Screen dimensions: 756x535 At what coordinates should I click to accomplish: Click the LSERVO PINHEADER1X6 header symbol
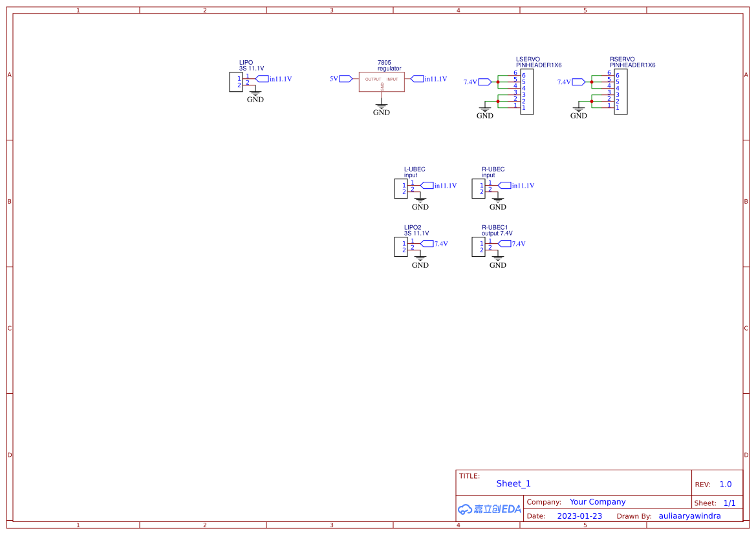coord(526,91)
